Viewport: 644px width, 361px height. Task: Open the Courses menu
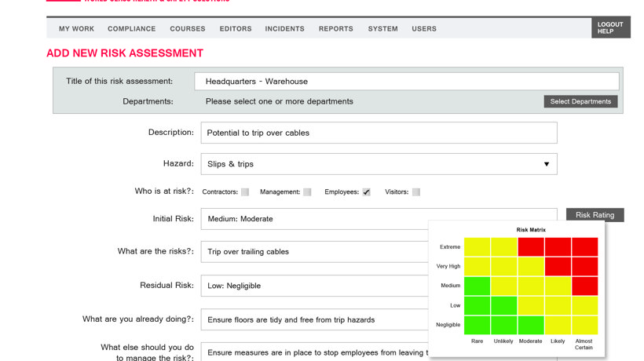187,29
